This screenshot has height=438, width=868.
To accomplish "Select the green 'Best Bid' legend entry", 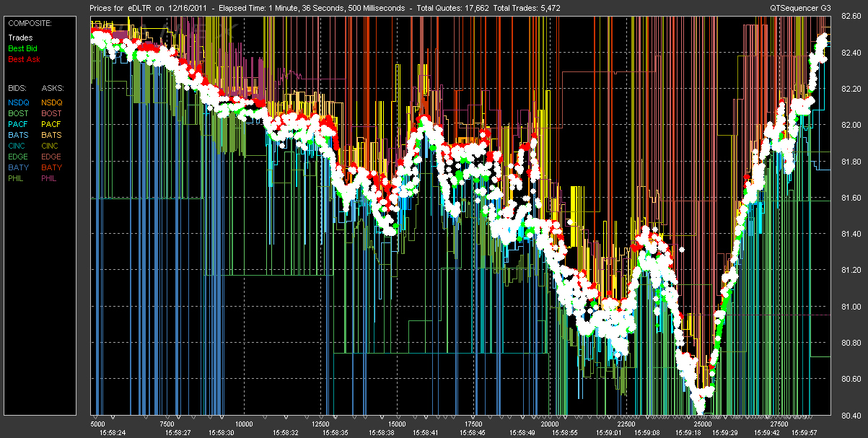I will coord(24,48).
